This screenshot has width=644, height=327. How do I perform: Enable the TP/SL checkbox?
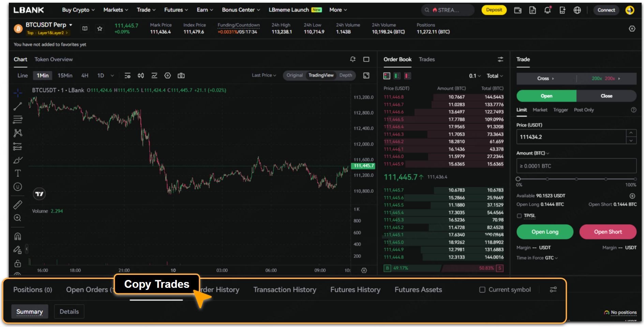(x=519, y=216)
